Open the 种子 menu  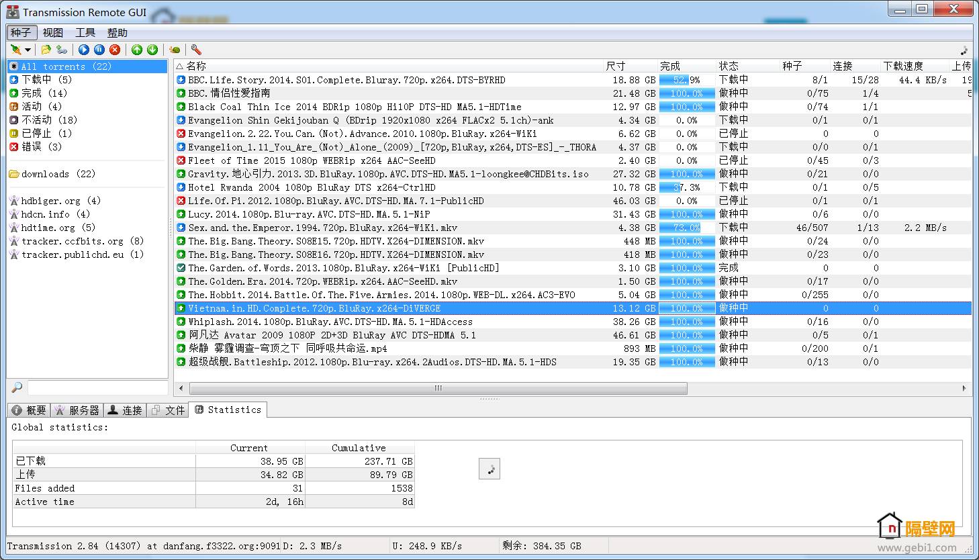tap(21, 32)
